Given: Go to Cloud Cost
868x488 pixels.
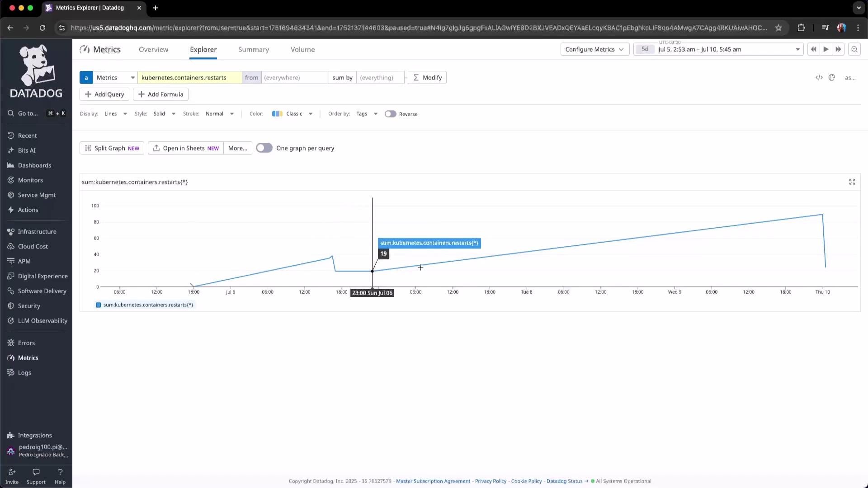Looking at the screenshot, I should tap(33, 247).
